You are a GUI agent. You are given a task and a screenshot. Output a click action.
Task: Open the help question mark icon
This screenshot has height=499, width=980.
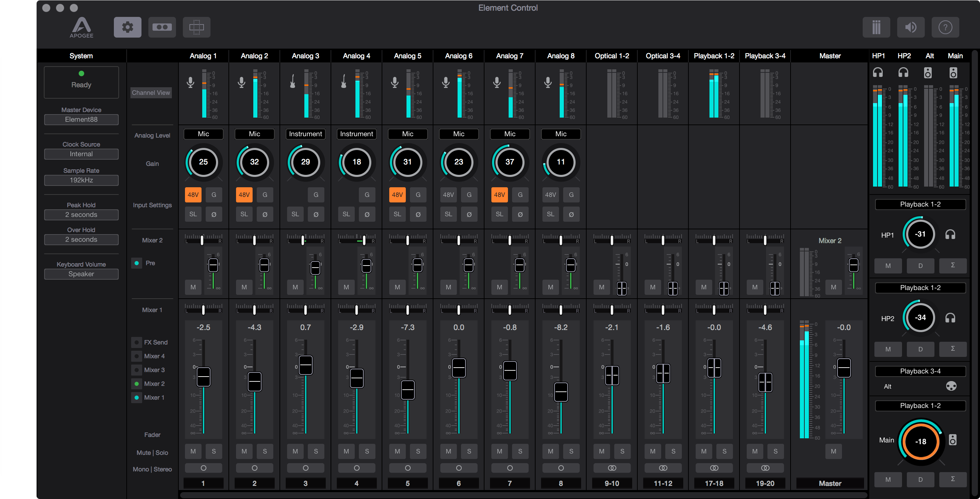click(945, 27)
